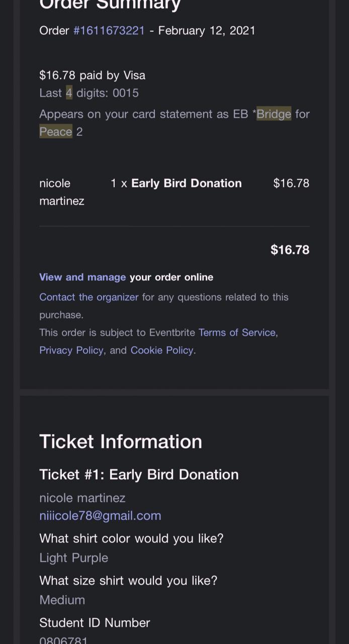The width and height of the screenshot is (349, 644).
Task: Click the "Light Purple" shirt color answer
Action: coord(73,558)
